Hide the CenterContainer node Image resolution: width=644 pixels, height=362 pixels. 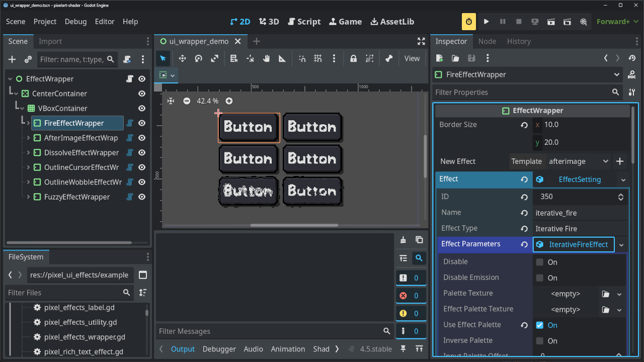click(x=142, y=94)
